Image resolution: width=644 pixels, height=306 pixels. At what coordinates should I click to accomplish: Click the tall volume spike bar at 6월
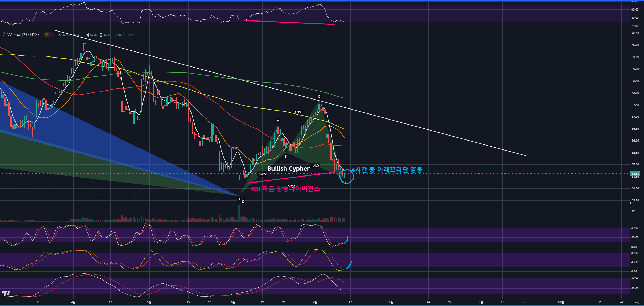pyautogui.click(x=239, y=213)
